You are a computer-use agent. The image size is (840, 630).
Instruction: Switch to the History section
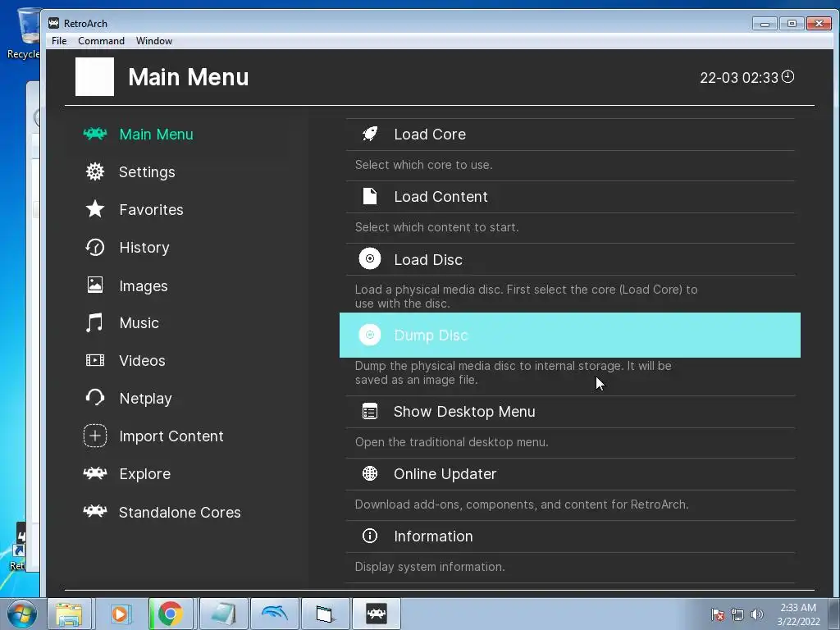click(144, 248)
